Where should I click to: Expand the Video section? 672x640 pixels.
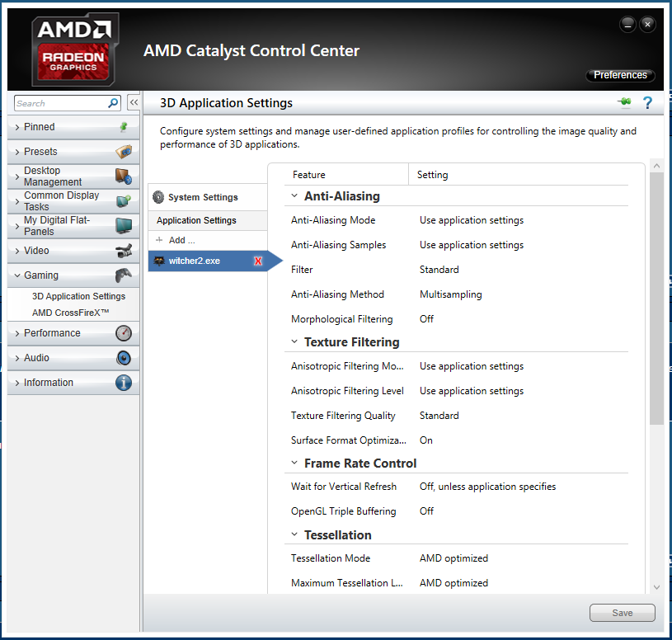point(17,251)
